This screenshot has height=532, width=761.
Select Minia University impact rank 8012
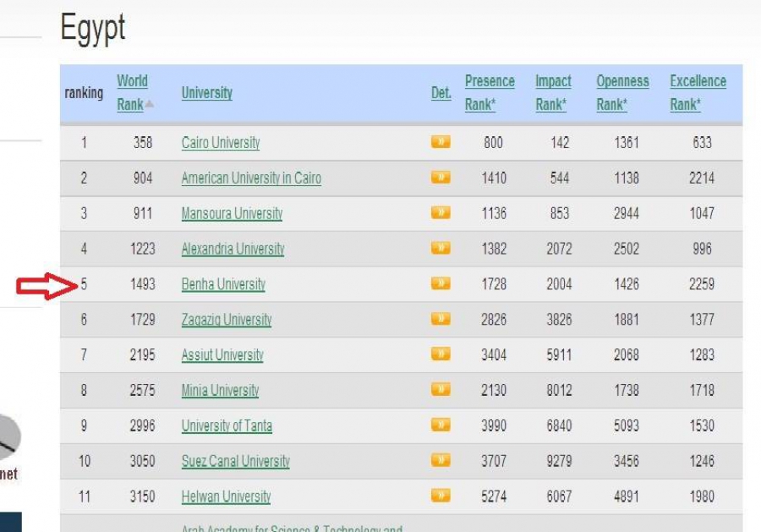[x=560, y=391]
